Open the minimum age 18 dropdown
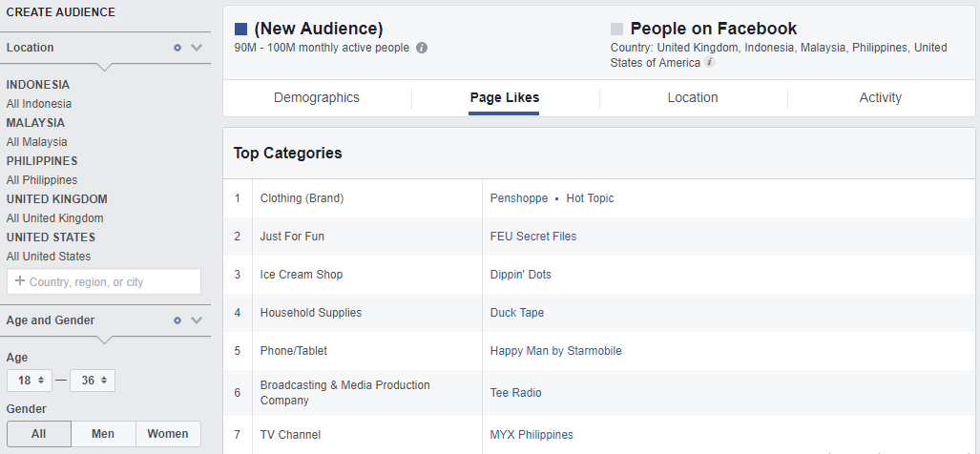This screenshot has height=454, width=980. coord(29,381)
